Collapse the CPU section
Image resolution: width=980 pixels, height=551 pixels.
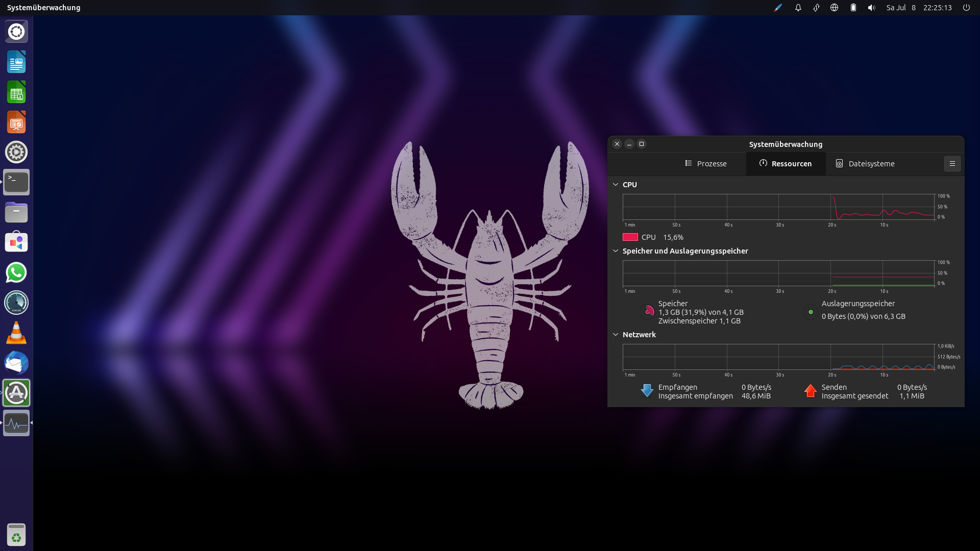[616, 185]
